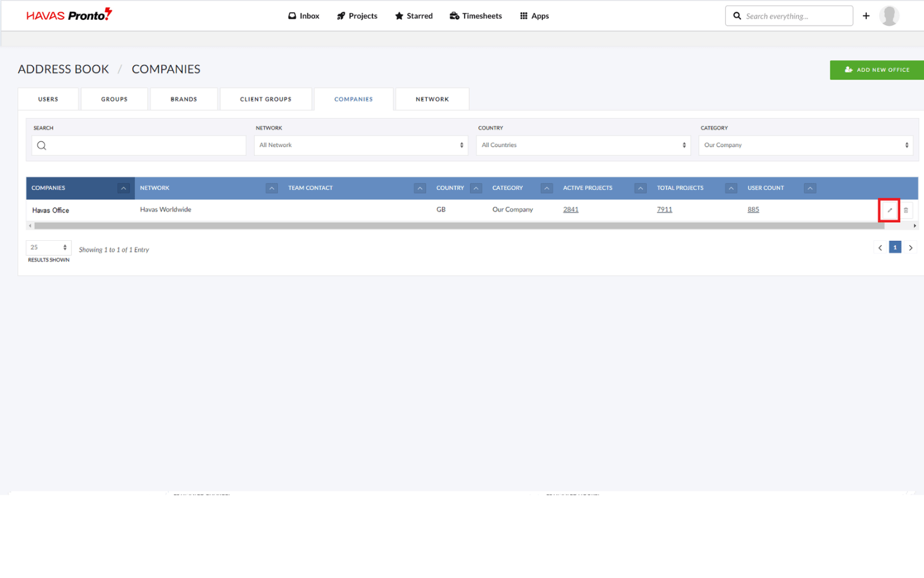This screenshot has width=924, height=578.
Task: Click the plus icon beside search
Action: coord(866,16)
